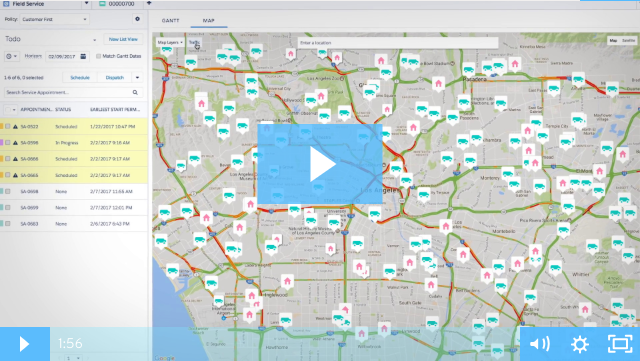Click warning triangle icon on SA-0522 row

[16, 127]
